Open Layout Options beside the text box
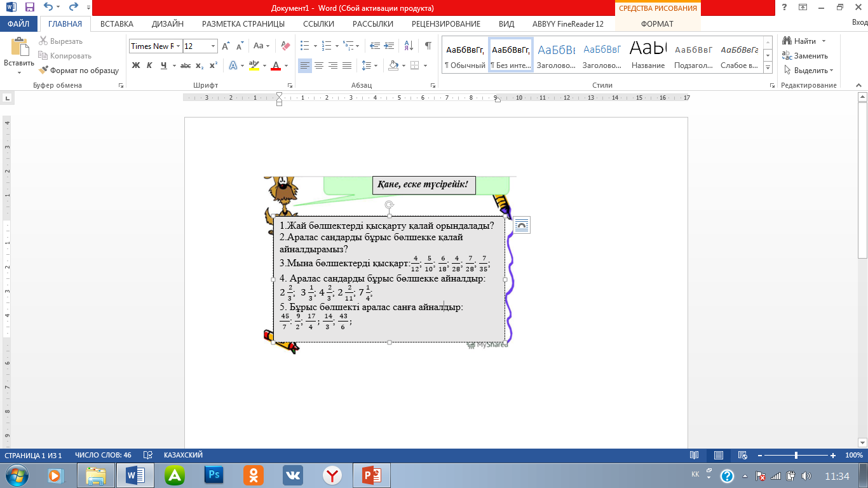This screenshot has height=488, width=868. coord(522,225)
